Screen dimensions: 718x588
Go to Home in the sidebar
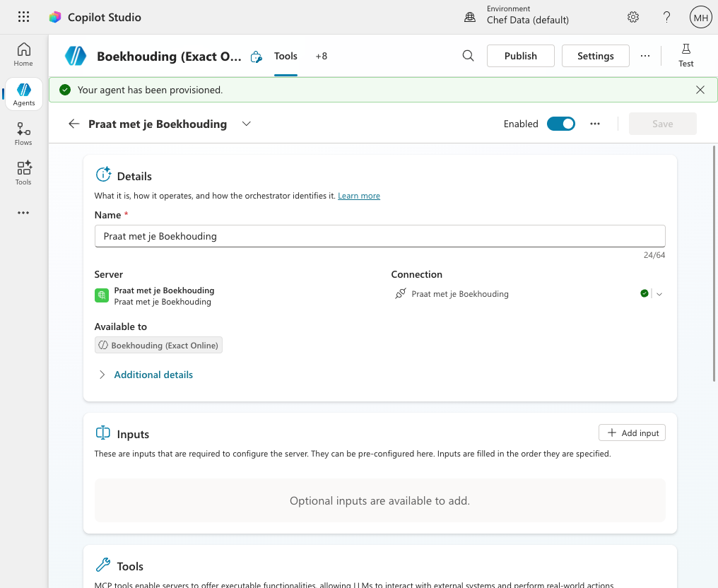[23, 54]
